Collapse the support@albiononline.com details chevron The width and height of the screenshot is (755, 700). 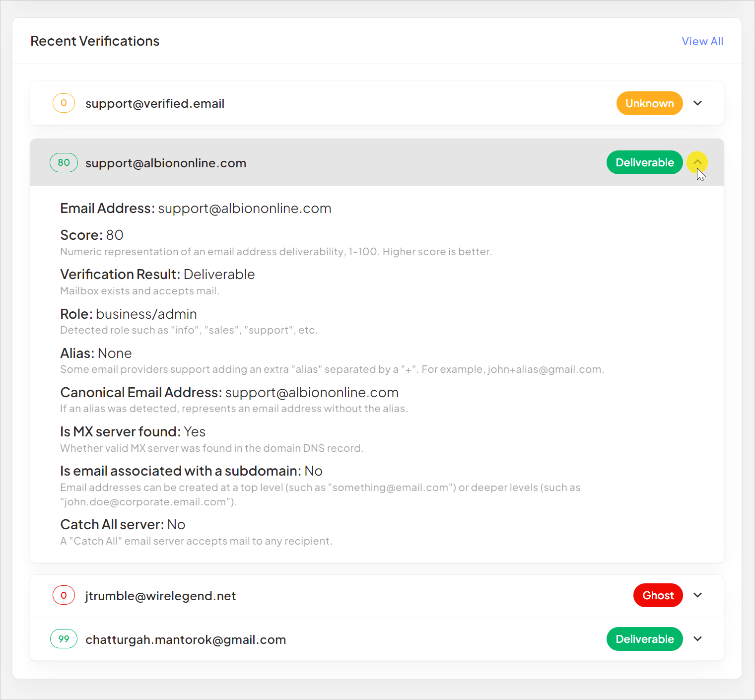(697, 162)
